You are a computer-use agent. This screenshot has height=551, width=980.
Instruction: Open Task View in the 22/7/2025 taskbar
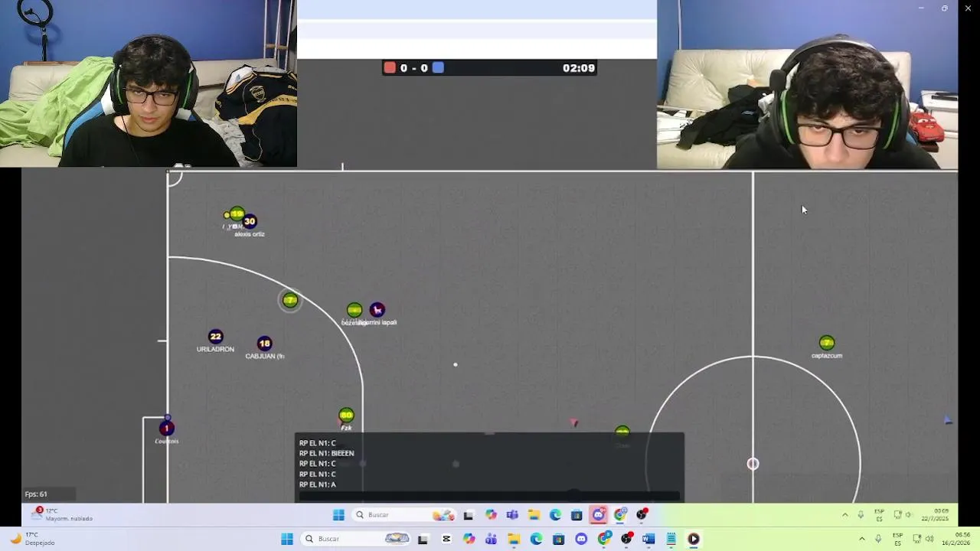click(468, 516)
